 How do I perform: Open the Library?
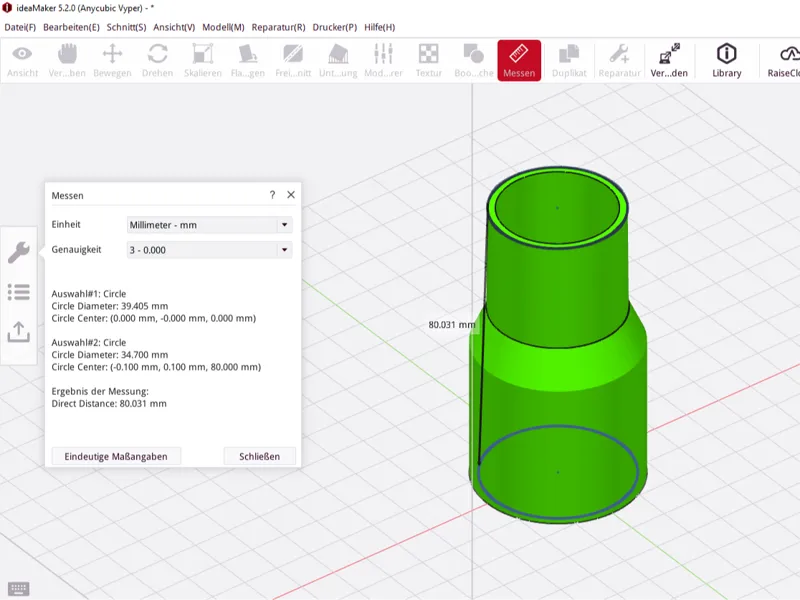click(x=727, y=61)
